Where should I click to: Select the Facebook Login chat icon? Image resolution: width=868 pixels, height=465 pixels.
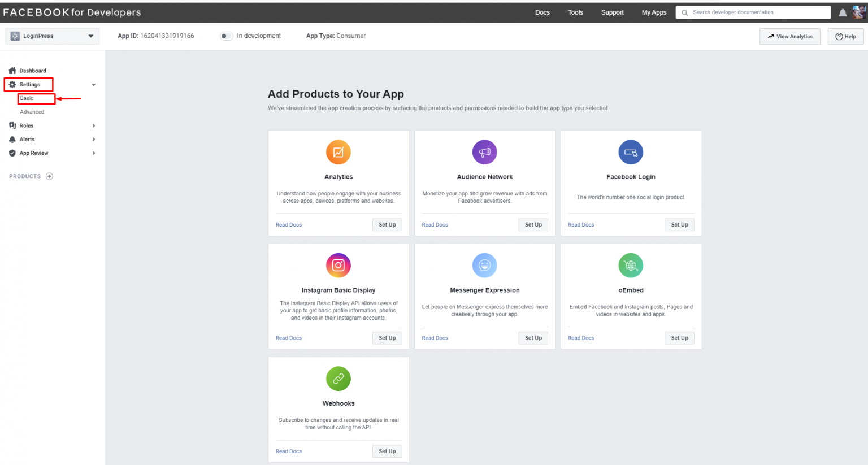click(631, 151)
